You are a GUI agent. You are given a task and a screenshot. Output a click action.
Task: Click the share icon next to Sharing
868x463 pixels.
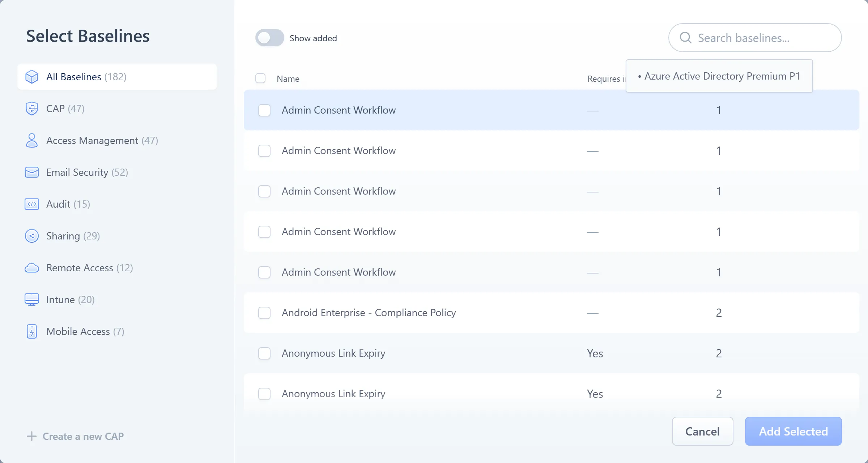tap(32, 236)
